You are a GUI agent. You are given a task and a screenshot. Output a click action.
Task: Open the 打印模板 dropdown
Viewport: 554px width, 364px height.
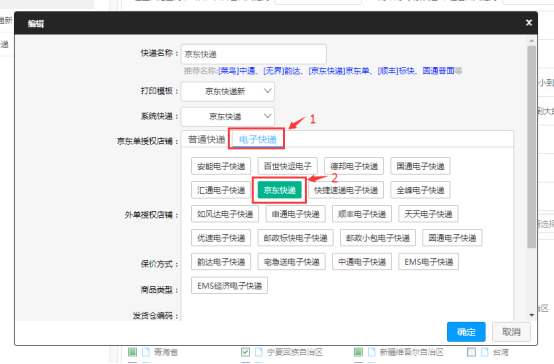(228, 92)
